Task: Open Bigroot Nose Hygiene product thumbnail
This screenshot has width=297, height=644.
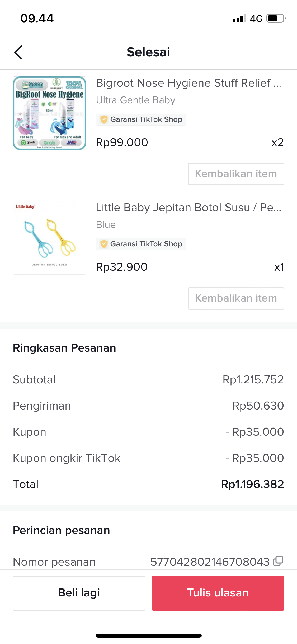Action: click(x=50, y=113)
